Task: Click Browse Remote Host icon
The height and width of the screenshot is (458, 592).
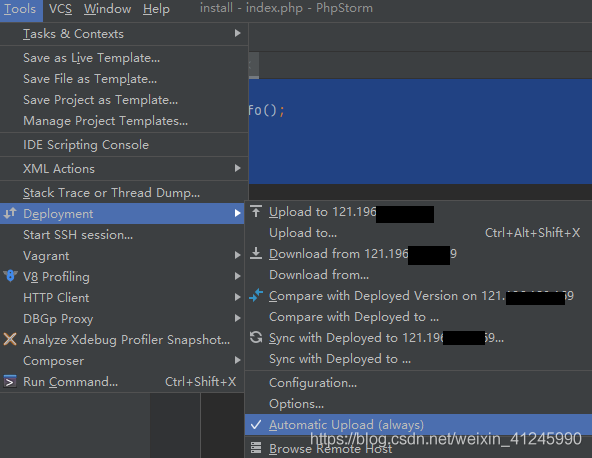Action: pos(256,448)
